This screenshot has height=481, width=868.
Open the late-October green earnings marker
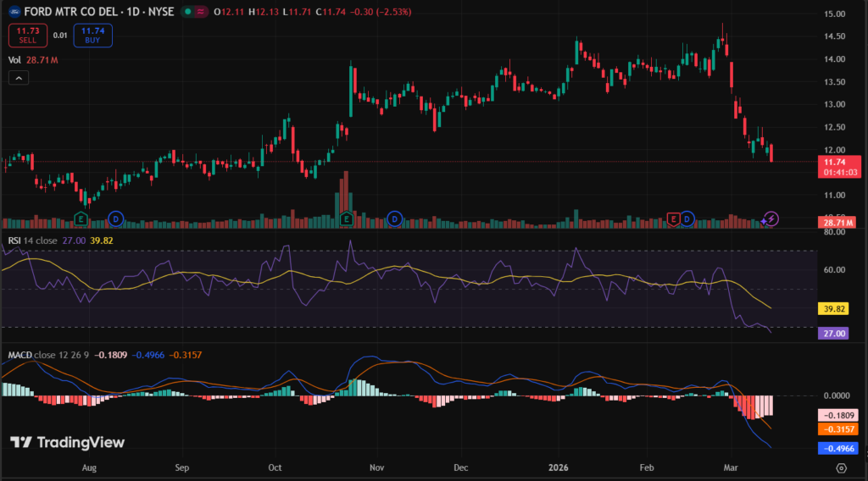tap(347, 219)
